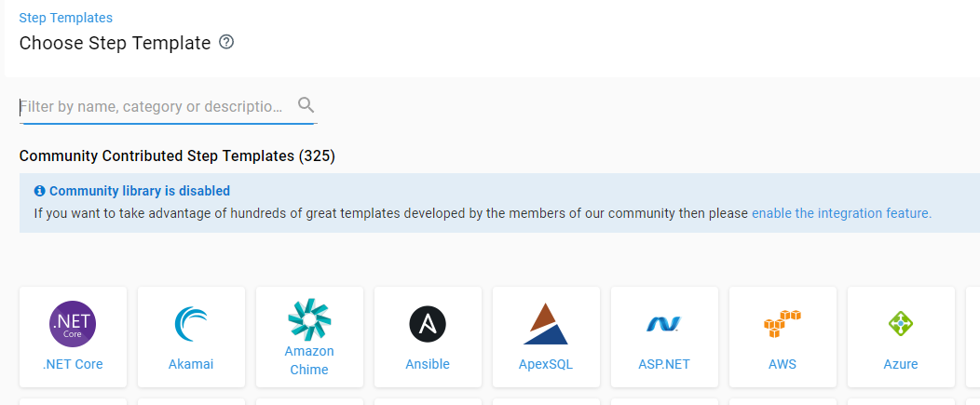Open the Ansible category label
This screenshot has height=405, width=980.
pyautogui.click(x=428, y=364)
